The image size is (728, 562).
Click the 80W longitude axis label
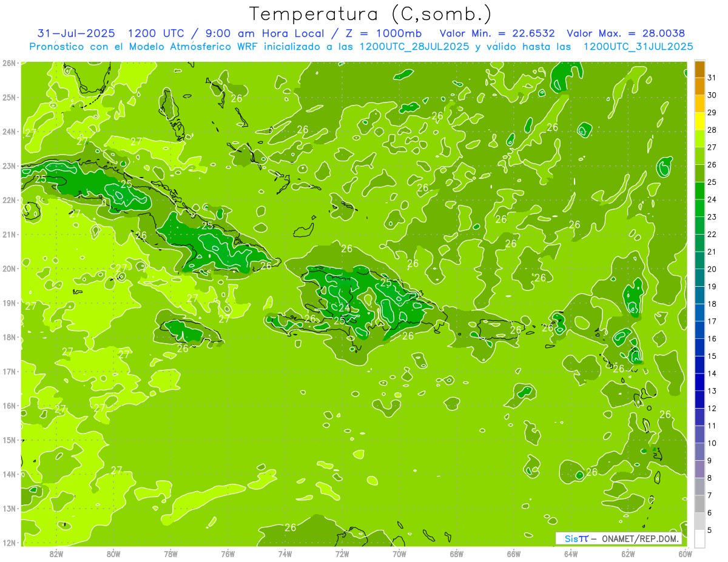(113, 554)
